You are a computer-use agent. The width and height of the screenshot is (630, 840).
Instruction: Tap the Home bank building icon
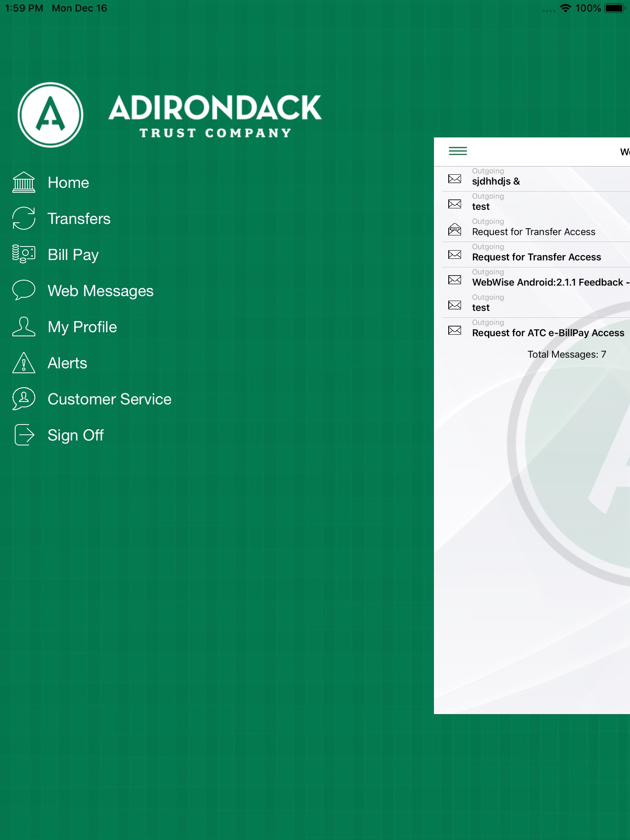(x=24, y=183)
